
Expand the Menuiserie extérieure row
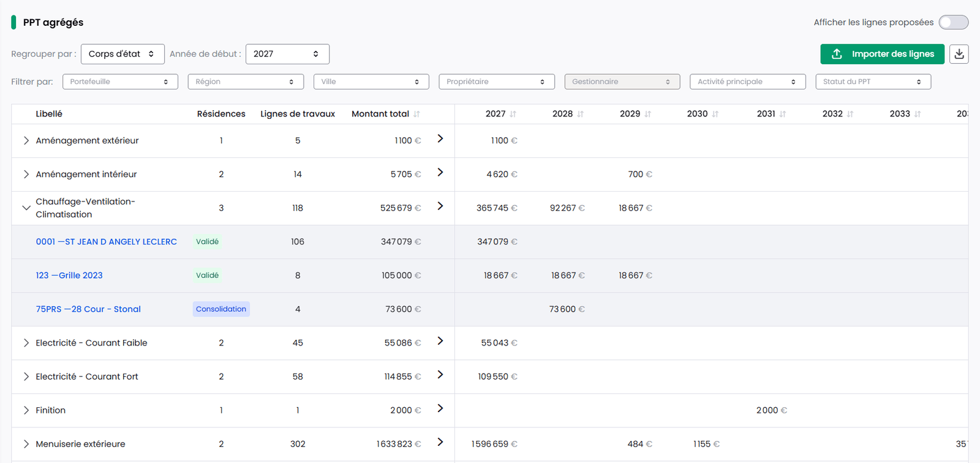(x=26, y=444)
